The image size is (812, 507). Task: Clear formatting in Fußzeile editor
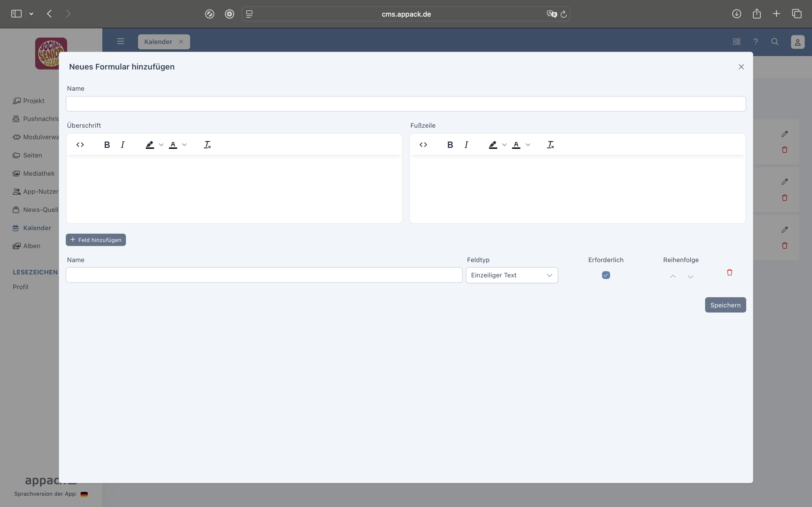click(x=550, y=145)
